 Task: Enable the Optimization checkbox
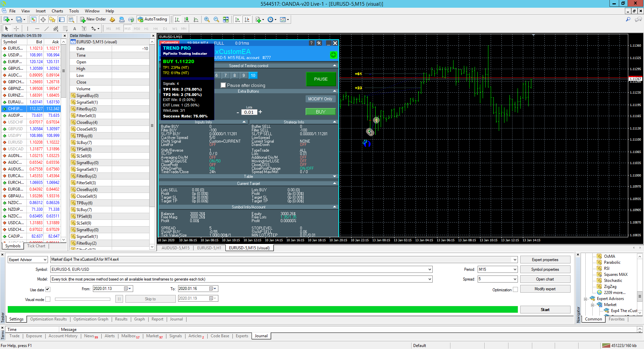515,290
